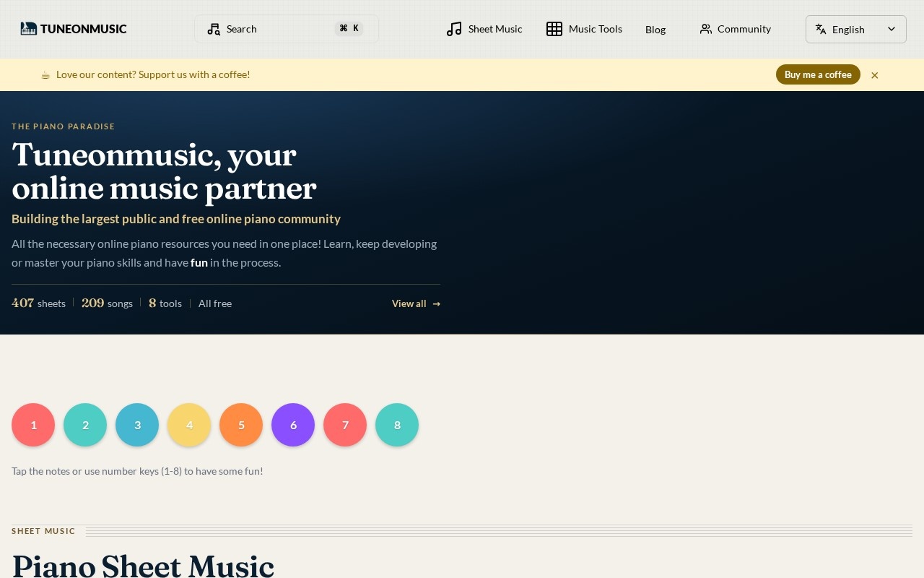Open the Sheet Music menu
Viewport: 924px width, 578px height.
pyautogui.click(x=484, y=29)
